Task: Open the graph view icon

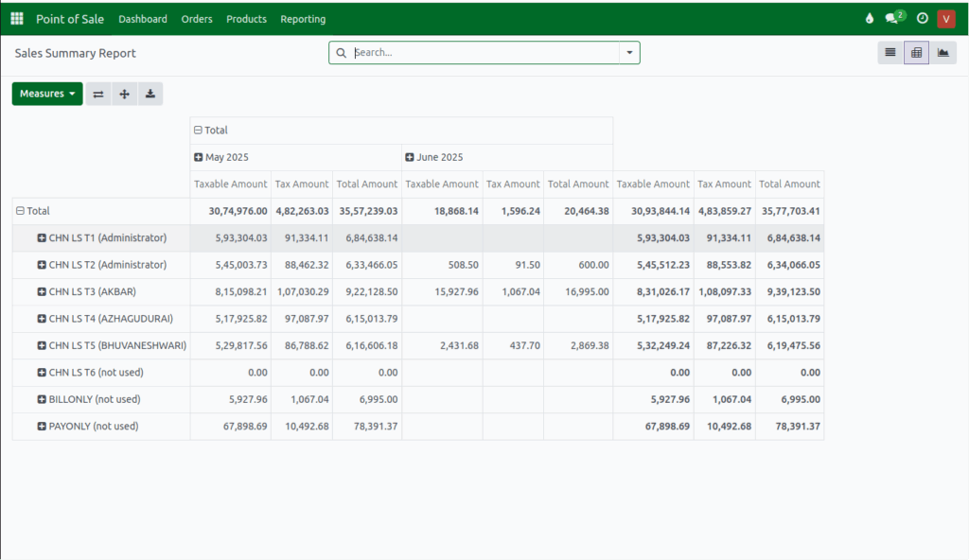Action: (943, 52)
